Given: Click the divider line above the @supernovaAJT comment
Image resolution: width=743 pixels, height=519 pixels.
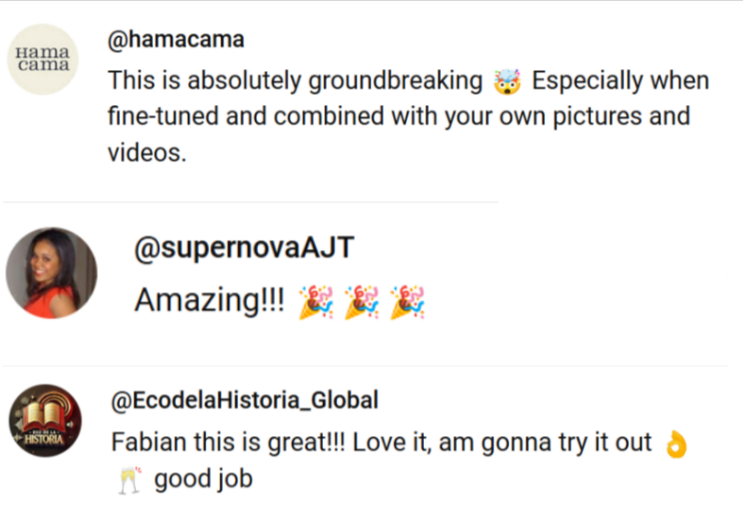Looking at the screenshot, I should click(250, 202).
